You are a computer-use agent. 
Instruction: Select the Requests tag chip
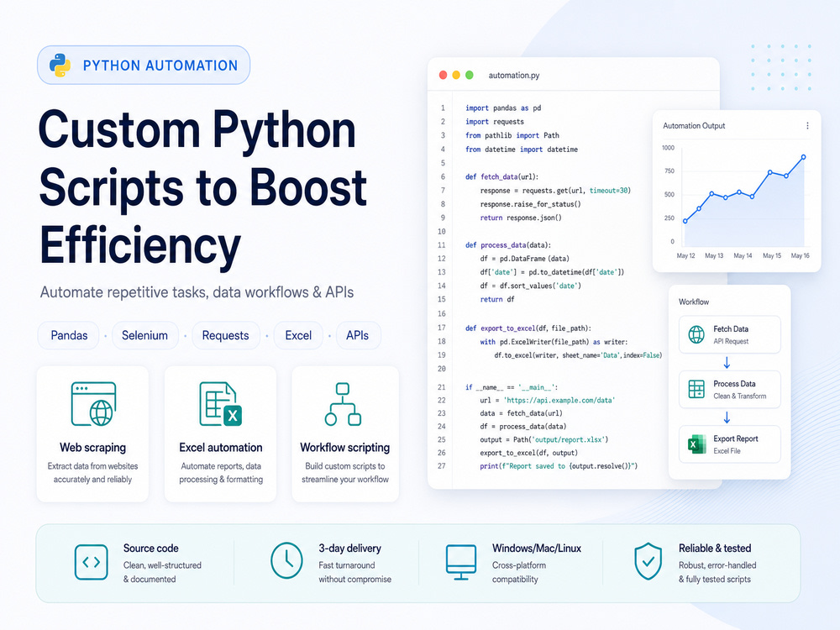(225, 335)
